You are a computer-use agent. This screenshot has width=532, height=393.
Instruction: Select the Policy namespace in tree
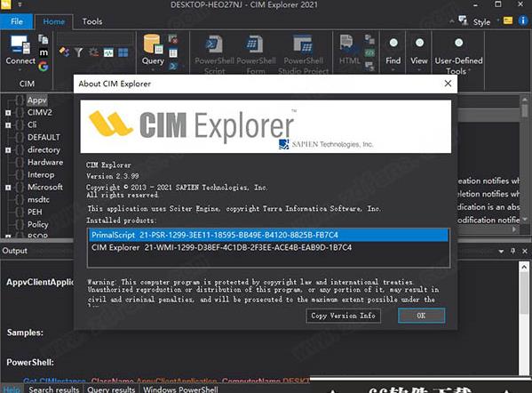pos(37,225)
